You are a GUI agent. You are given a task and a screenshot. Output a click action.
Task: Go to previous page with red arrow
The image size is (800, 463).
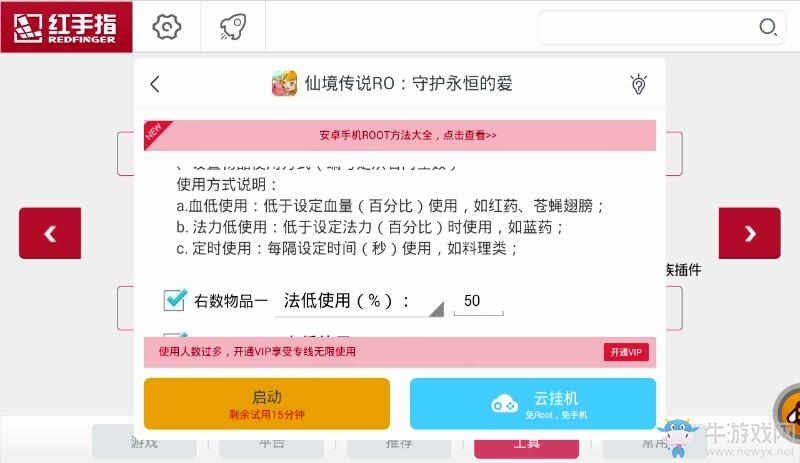point(50,233)
